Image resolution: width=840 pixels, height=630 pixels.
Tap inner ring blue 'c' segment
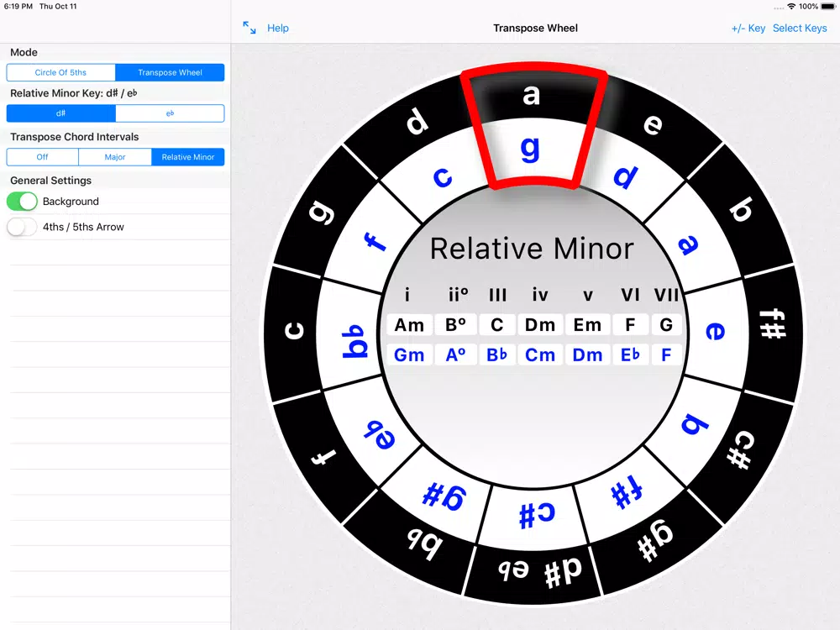443,176
